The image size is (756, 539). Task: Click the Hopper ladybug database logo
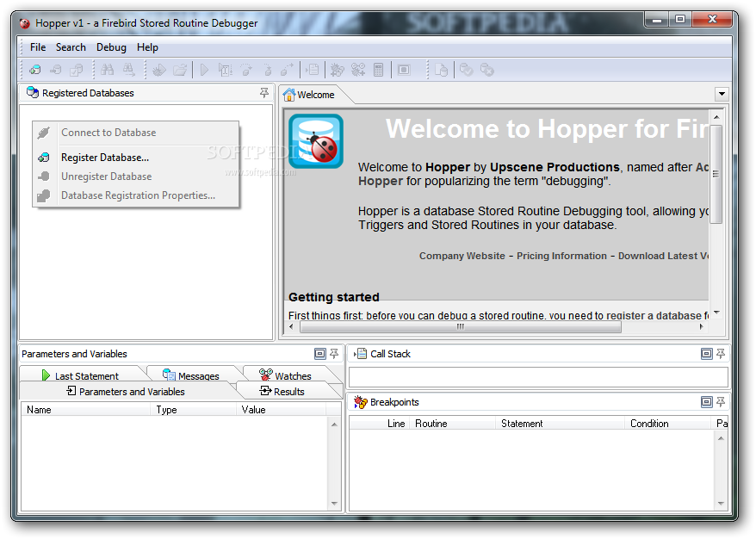pyautogui.click(x=316, y=141)
